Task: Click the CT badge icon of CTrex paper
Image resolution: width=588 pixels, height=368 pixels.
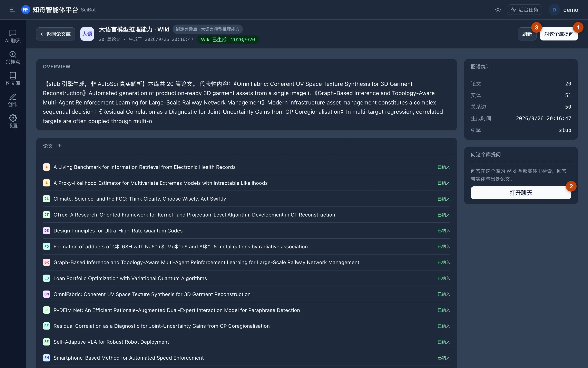Action: [46, 215]
